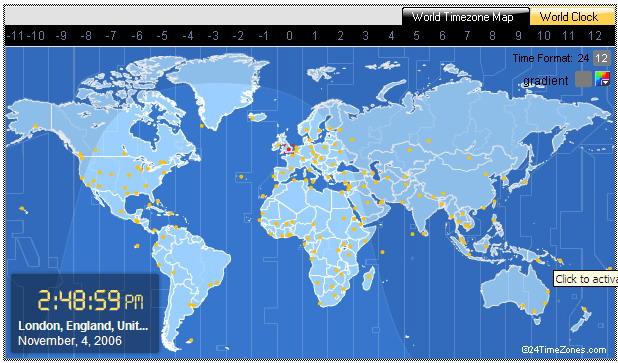The height and width of the screenshot is (363, 618).
Task: Open the World Timezone Map tab
Action: click(x=463, y=17)
